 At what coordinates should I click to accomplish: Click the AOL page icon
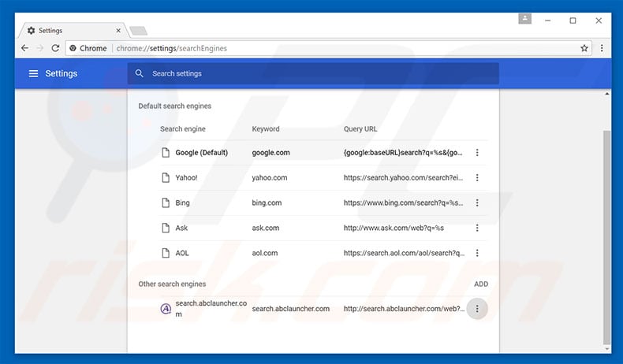166,253
